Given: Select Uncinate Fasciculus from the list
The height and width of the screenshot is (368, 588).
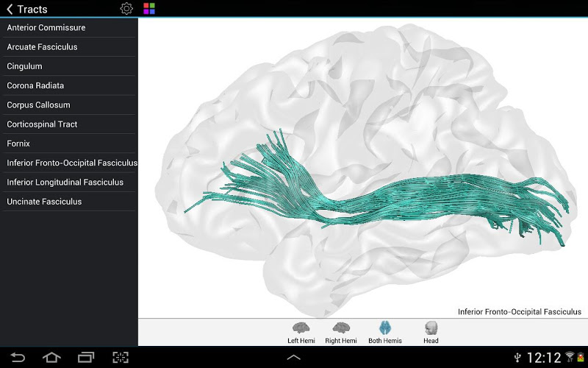Looking at the screenshot, I should [x=45, y=202].
